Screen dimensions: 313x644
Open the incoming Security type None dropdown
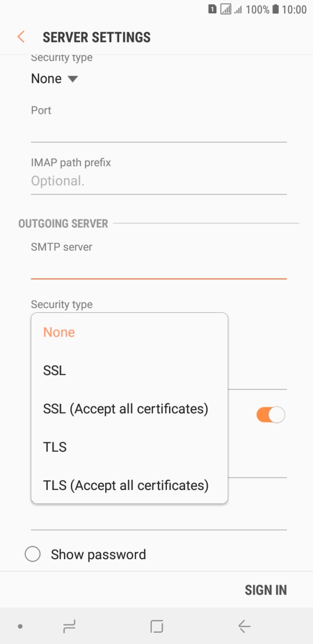55,79
